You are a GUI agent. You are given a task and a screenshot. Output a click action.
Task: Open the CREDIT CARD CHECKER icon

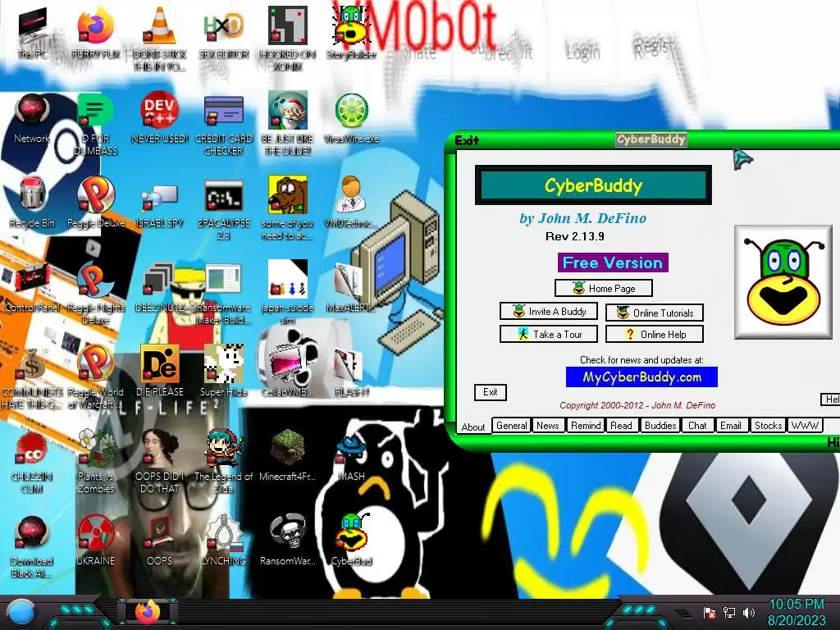coord(224,125)
